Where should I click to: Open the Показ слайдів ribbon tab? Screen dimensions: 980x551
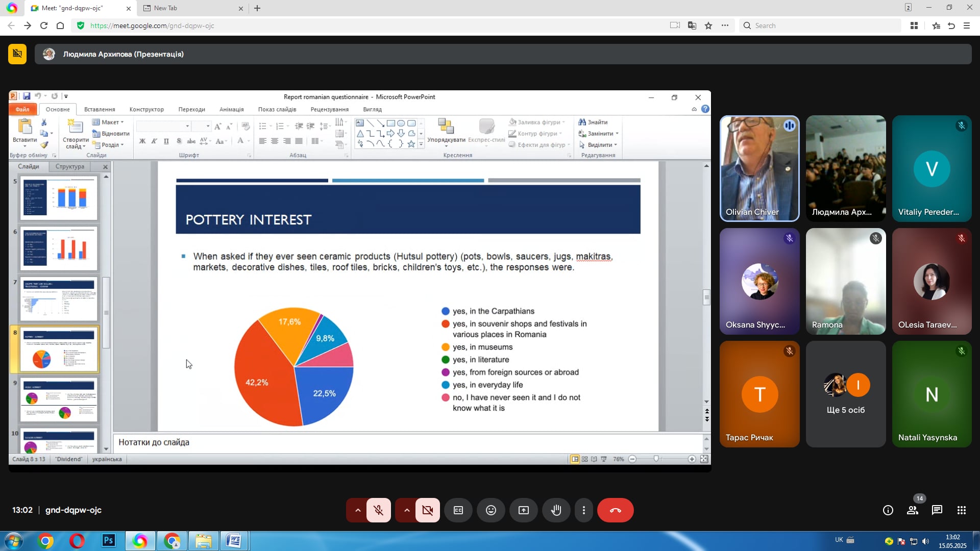point(277,109)
